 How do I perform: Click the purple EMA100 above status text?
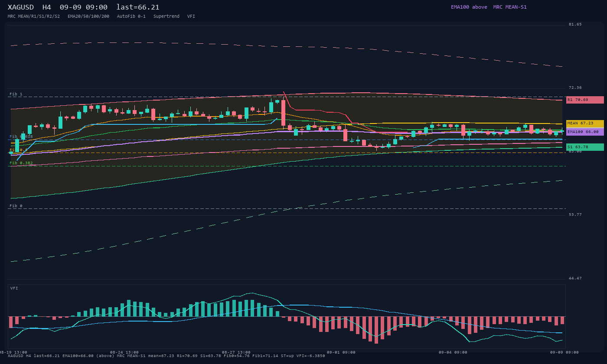(469, 7)
